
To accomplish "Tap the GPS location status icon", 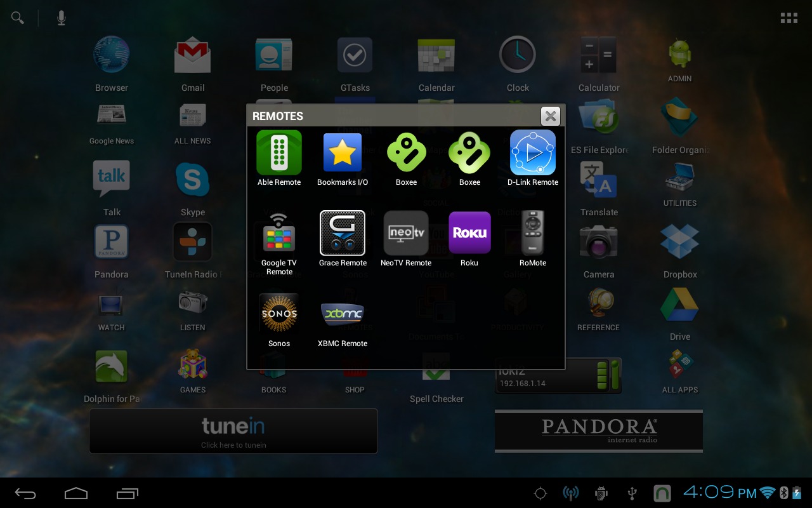I will point(540,493).
